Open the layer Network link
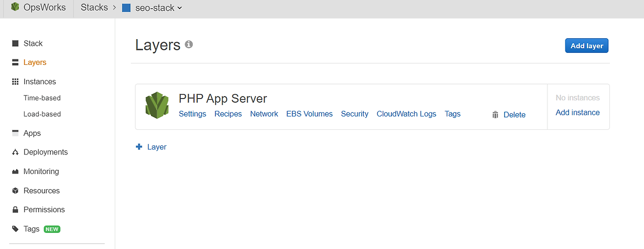The width and height of the screenshot is (644, 249). tap(264, 114)
